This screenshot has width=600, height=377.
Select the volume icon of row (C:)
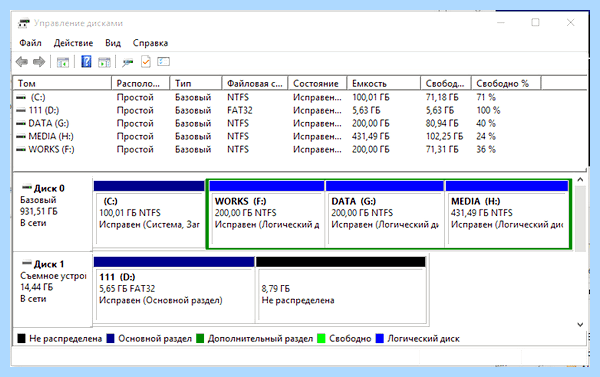pyautogui.click(x=21, y=98)
